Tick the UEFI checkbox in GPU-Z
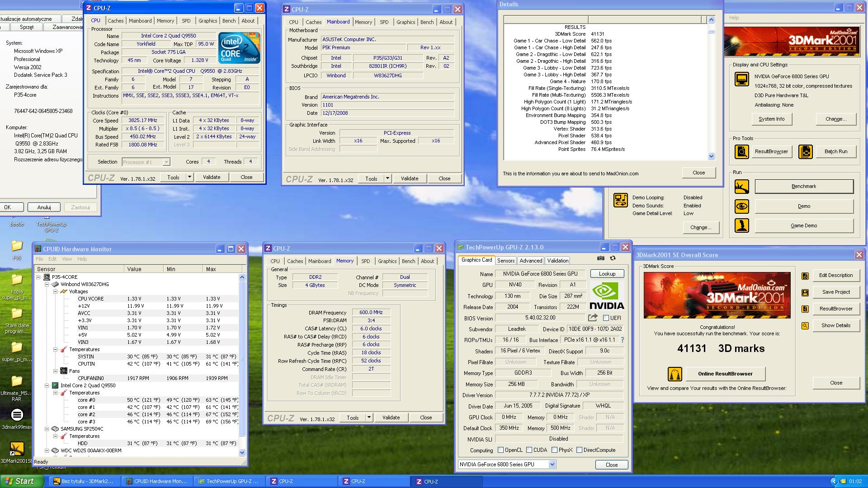This screenshot has width=868, height=488. click(x=606, y=318)
